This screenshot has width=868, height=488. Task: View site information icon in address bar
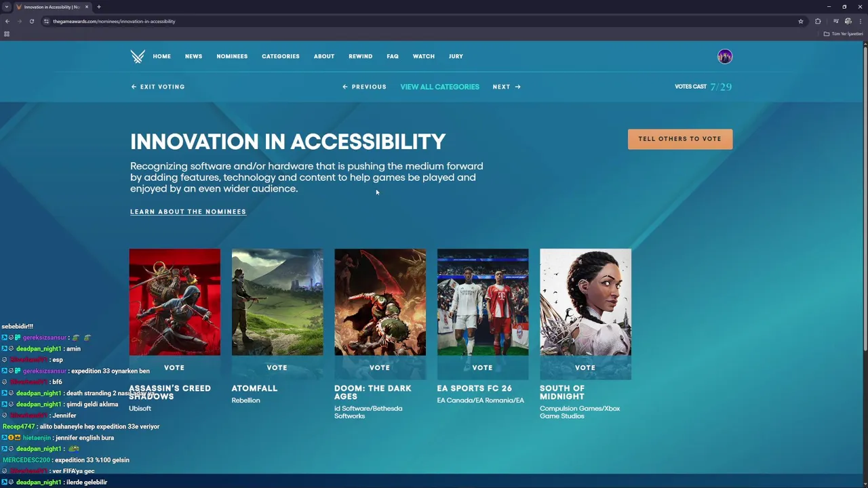46,21
